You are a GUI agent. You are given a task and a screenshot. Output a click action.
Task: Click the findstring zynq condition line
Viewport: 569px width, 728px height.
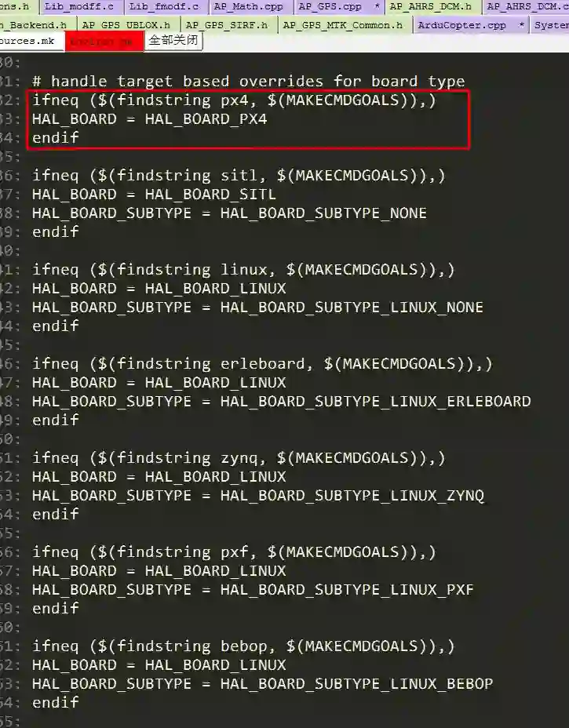click(239, 458)
